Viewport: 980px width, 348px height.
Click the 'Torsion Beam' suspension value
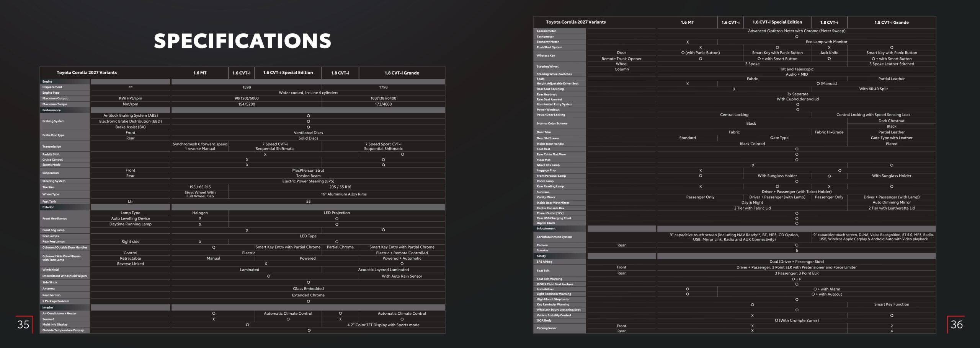[x=308, y=176]
